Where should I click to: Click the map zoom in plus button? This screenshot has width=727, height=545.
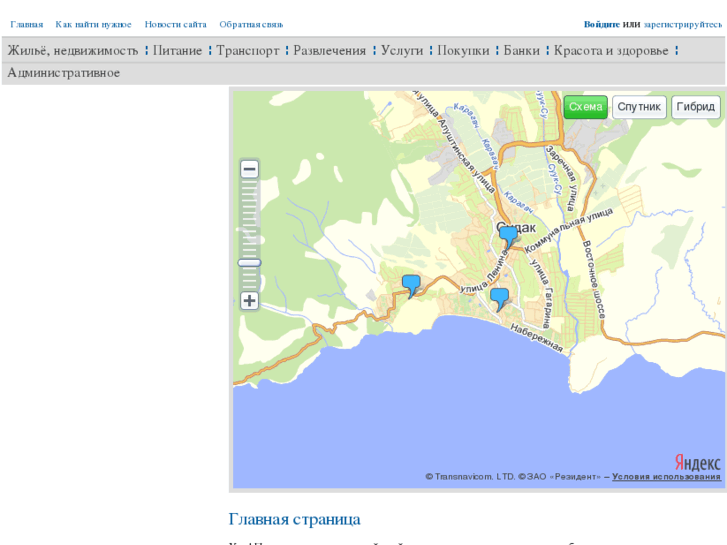[x=249, y=301]
